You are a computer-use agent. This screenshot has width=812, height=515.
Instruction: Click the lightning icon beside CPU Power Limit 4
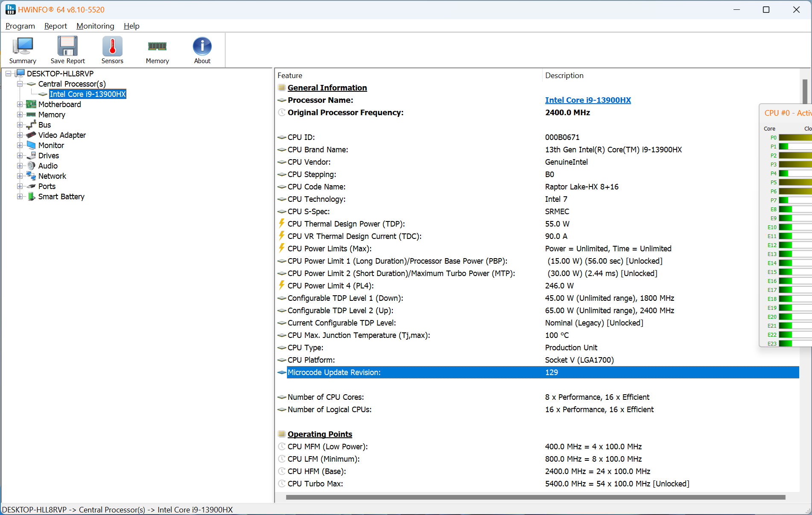click(x=281, y=285)
